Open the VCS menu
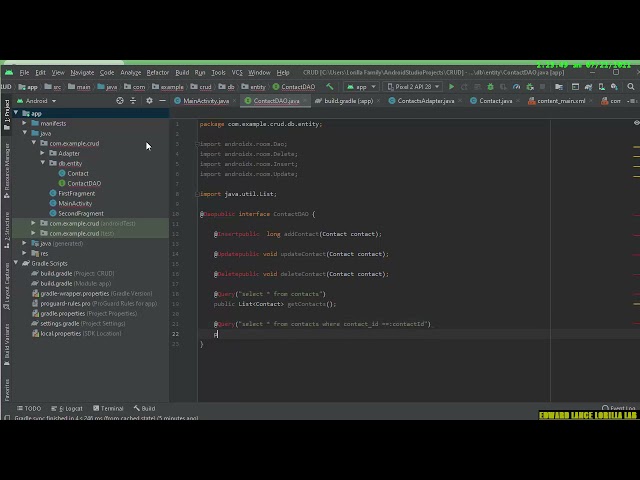The width and height of the screenshot is (640, 480). tap(237, 73)
